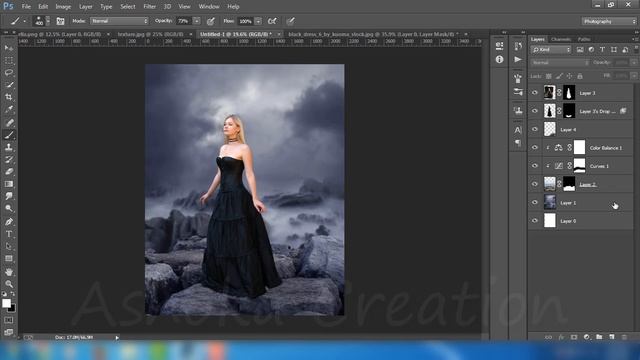Viewport: 640px width, 360px height.
Task: Lock transparent pixels in Layers panel
Action: [x=549, y=76]
